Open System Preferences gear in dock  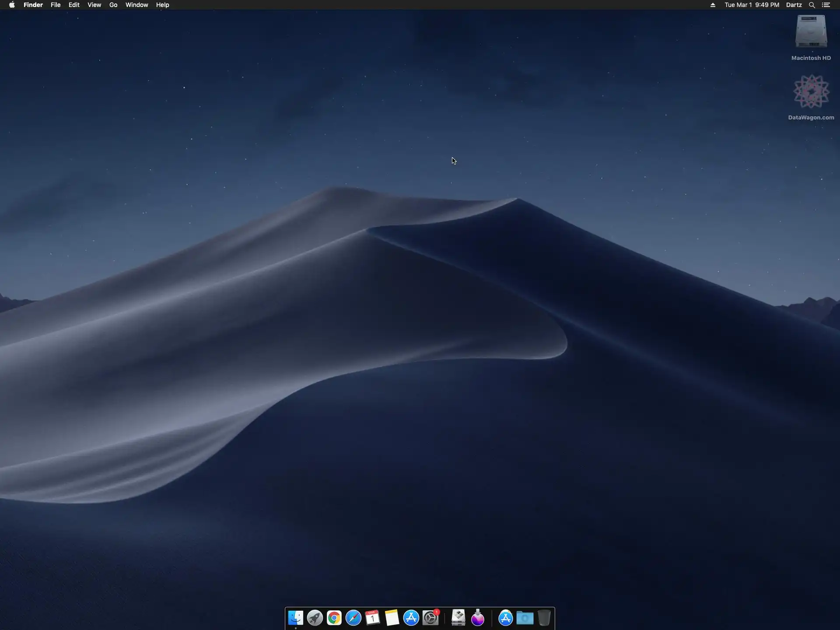pos(430,618)
